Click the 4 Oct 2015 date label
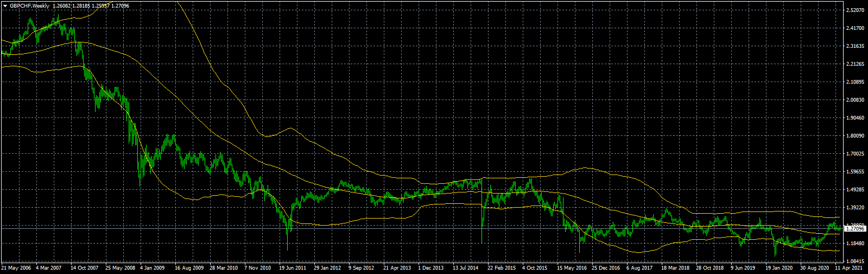 point(535,268)
